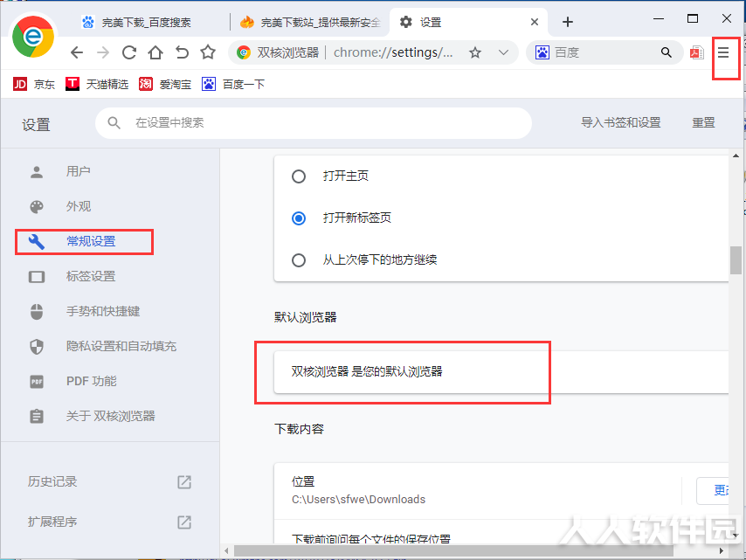Open 关于 双核浏览器 section
The image size is (746, 560).
tap(110, 417)
